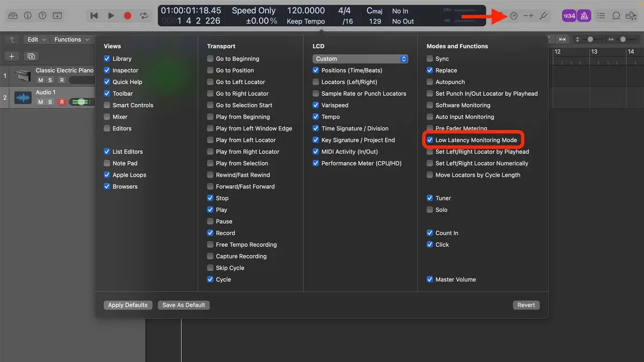Click the Cmaj key signature in LCD
The height and width of the screenshot is (362, 644).
click(x=375, y=11)
